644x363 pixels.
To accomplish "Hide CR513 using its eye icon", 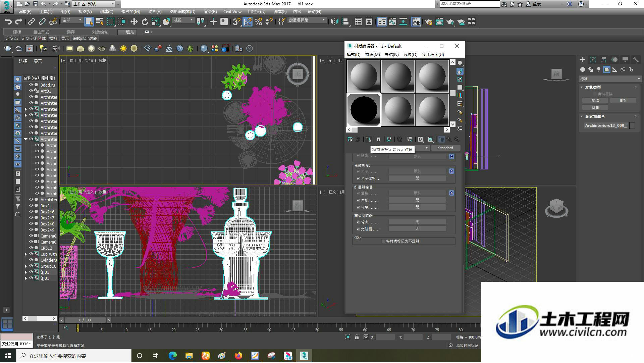I will (x=31, y=248).
